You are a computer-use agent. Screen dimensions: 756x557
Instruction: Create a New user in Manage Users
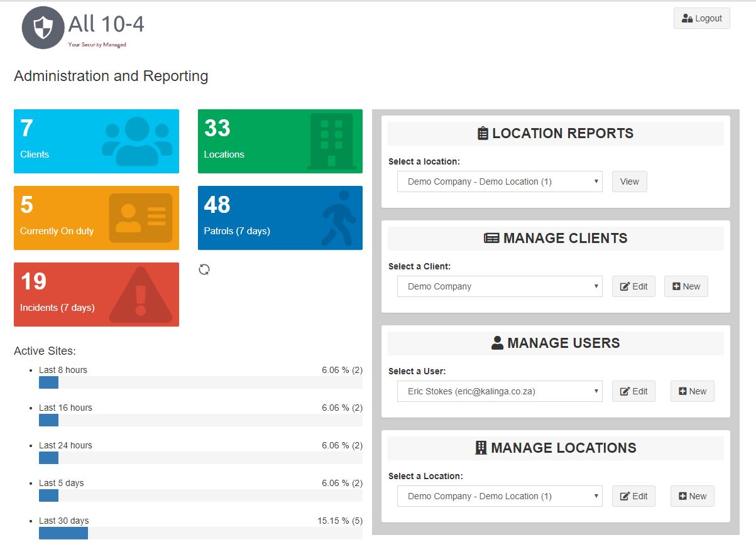click(x=692, y=391)
